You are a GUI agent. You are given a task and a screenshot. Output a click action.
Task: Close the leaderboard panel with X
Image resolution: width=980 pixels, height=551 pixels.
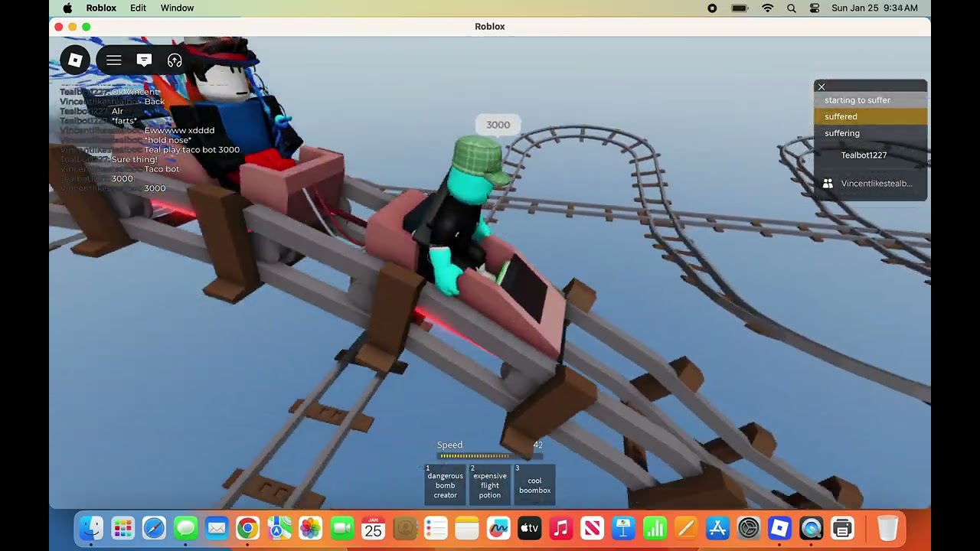click(x=822, y=86)
